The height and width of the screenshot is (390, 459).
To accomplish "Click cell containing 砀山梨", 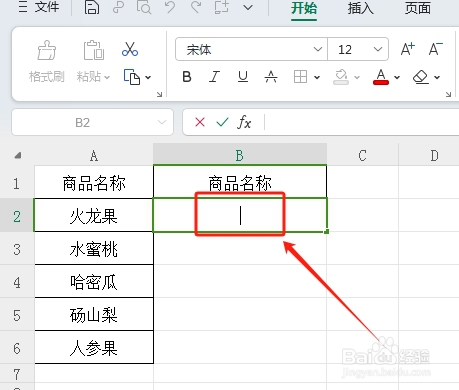I will (94, 315).
